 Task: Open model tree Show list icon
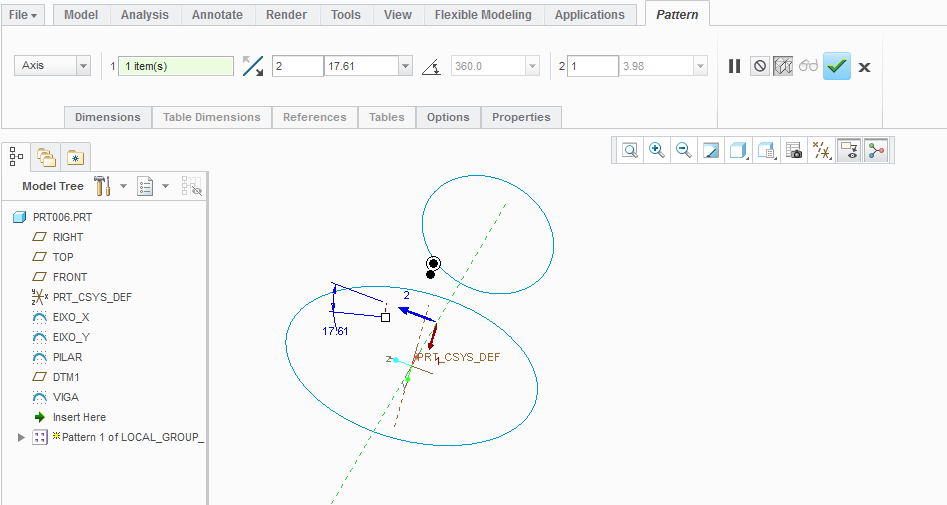tap(145, 186)
